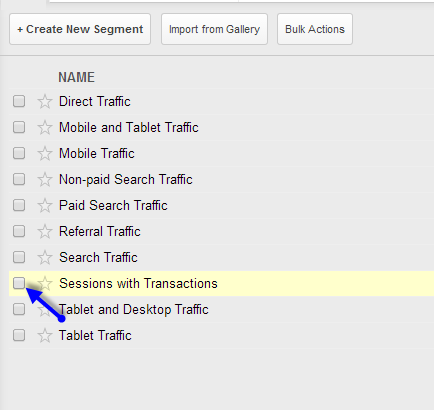Star the Mobile and Tablet Traffic segment
Viewport: 434px width, 410px height.
[x=45, y=128]
